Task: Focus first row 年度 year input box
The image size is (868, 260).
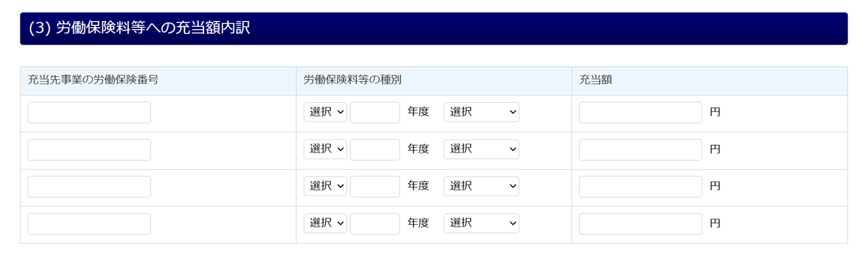Action: (x=375, y=112)
